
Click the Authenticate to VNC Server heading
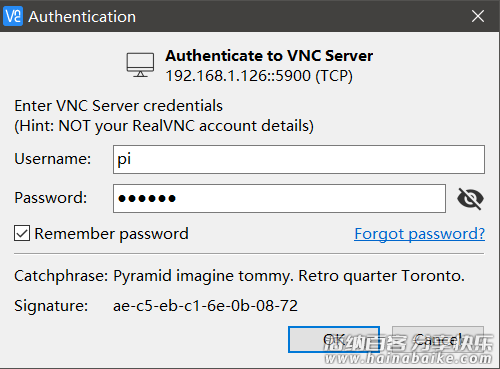(x=269, y=56)
